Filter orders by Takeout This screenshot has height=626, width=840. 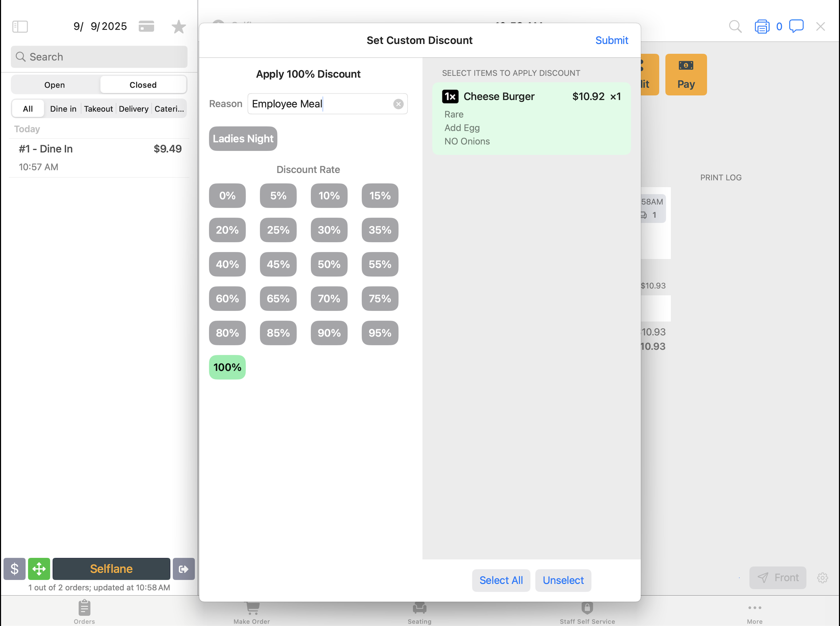(x=98, y=109)
